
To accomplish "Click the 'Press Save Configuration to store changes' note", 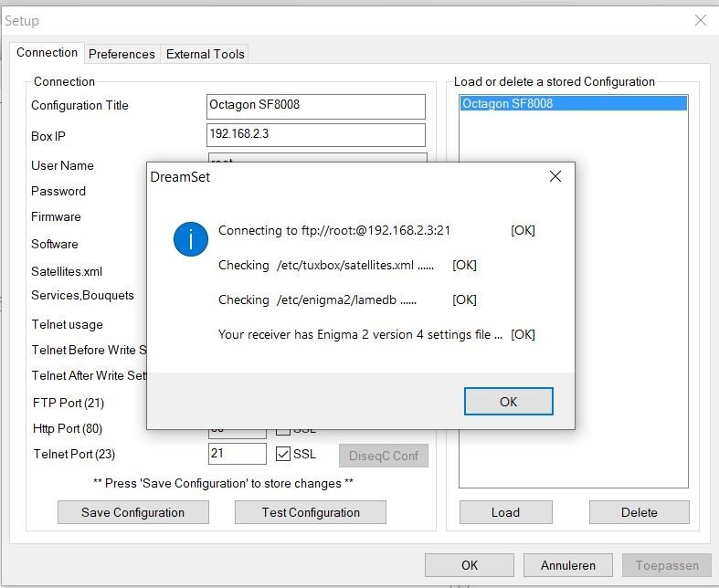I will click(223, 484).
